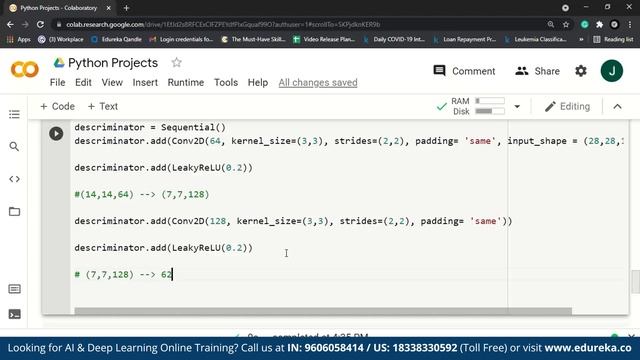The height and width of the screenshot is (360, 640).
Task: Star the Python Projects notebook
Action: [x=176, y=62]
